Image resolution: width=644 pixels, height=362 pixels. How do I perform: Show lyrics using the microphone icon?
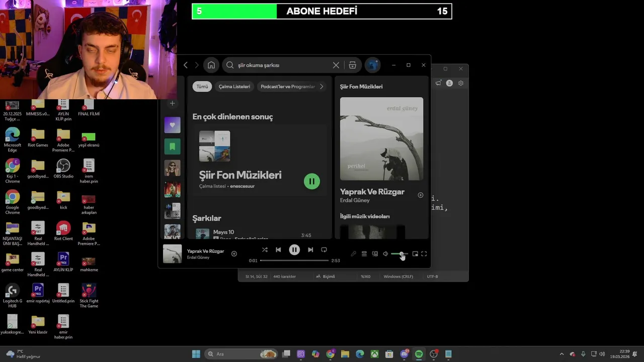tap(353, 254)
